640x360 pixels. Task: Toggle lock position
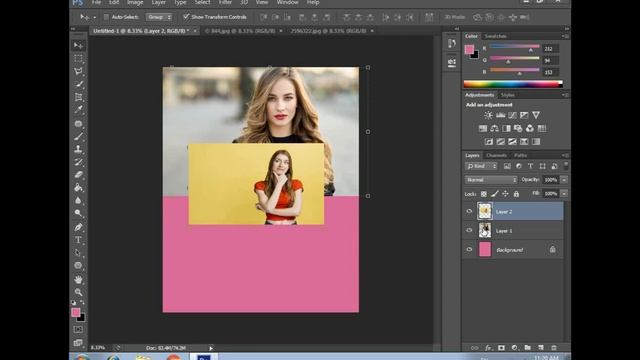tap(505, 194)
